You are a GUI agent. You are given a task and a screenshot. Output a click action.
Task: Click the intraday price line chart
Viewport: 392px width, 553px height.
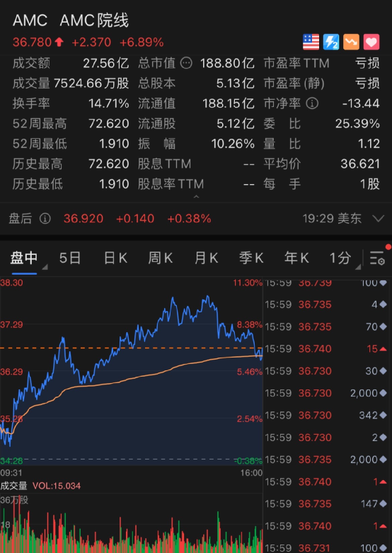click(x=131, y=372)
